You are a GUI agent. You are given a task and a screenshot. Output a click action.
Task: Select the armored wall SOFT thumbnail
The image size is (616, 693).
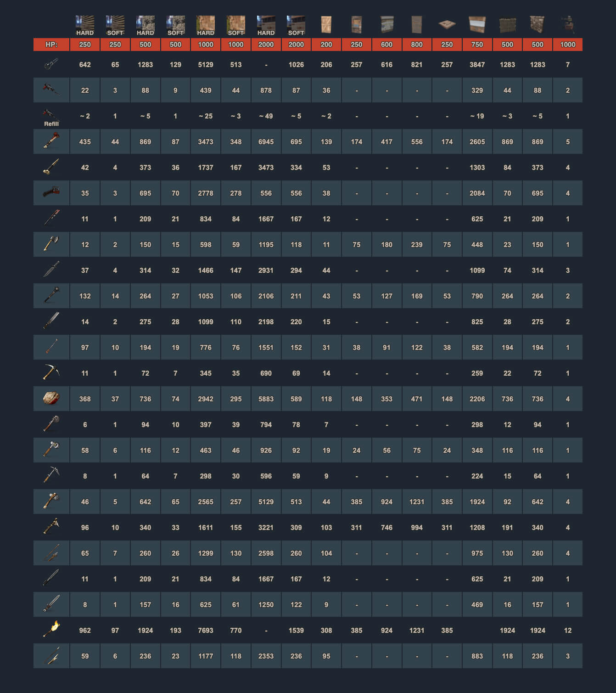[x=296, y=26]
